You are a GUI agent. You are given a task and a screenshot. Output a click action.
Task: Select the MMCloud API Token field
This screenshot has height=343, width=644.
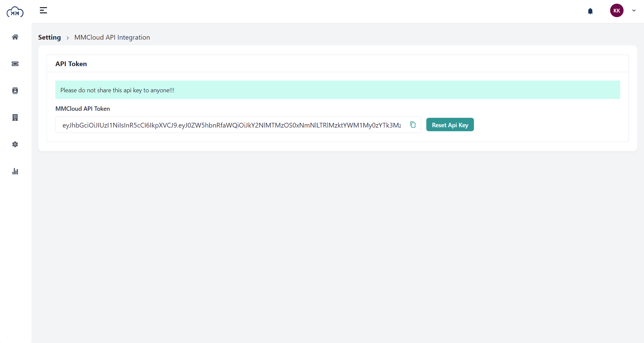[x=238, y=125]
